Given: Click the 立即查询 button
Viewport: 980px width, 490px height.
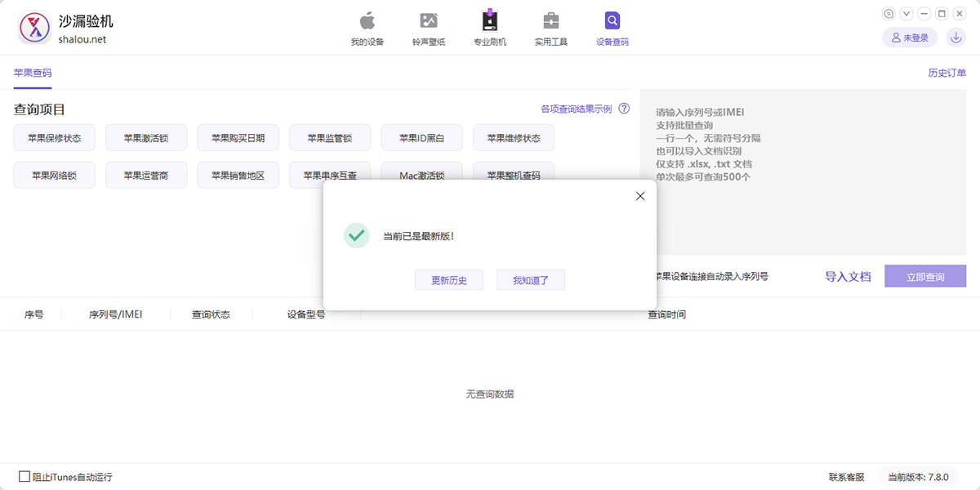Looking at the screenshot, I should [925, 277].
